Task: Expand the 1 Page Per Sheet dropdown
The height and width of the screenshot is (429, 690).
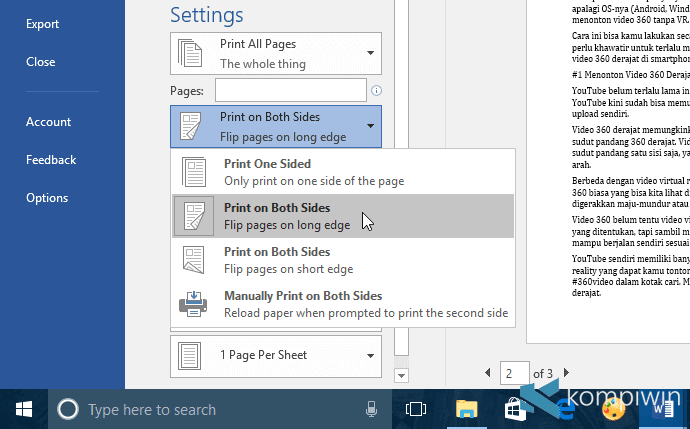Action: [x=276, y=356]
